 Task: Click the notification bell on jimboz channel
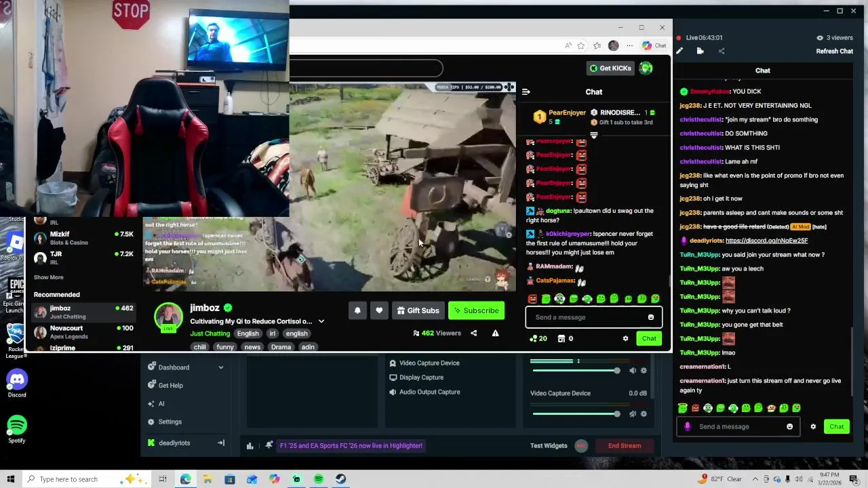pyautogui.click(x=357, y=310)
